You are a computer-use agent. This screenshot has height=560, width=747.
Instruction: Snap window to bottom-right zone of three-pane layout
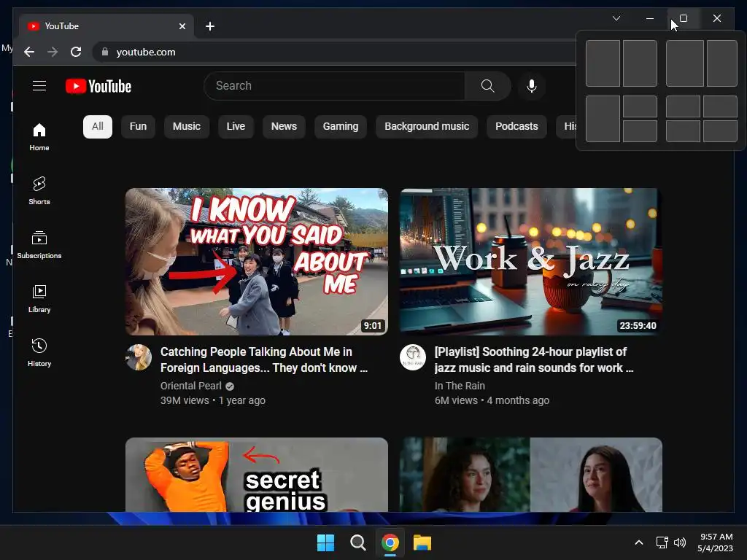click(x=640, y=131)
